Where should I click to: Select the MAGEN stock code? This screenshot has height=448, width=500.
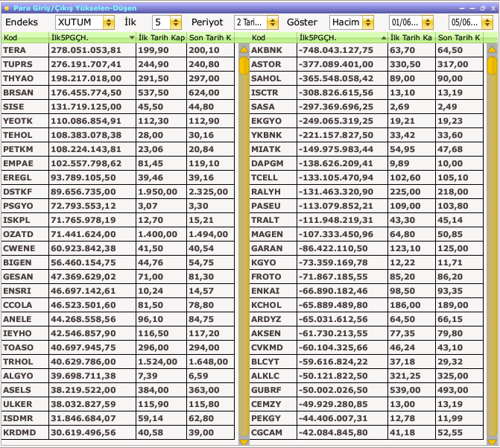267,234
